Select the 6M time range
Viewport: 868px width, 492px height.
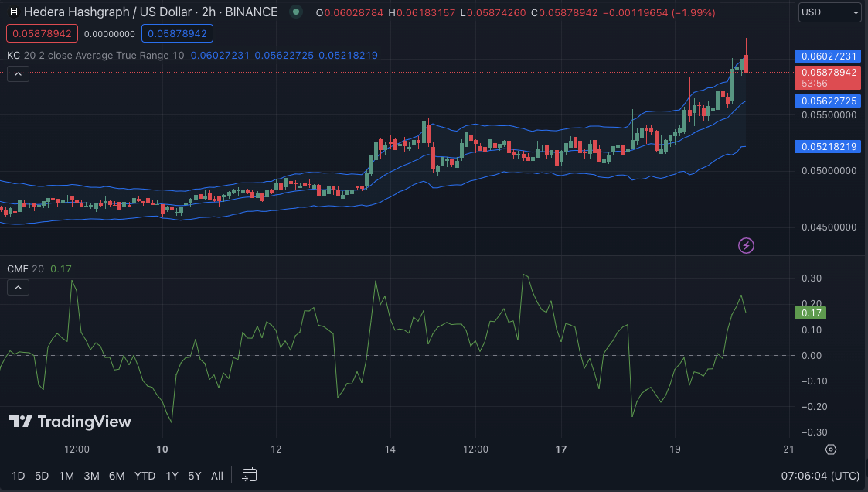pyautogui.click(x=117, y=476)
